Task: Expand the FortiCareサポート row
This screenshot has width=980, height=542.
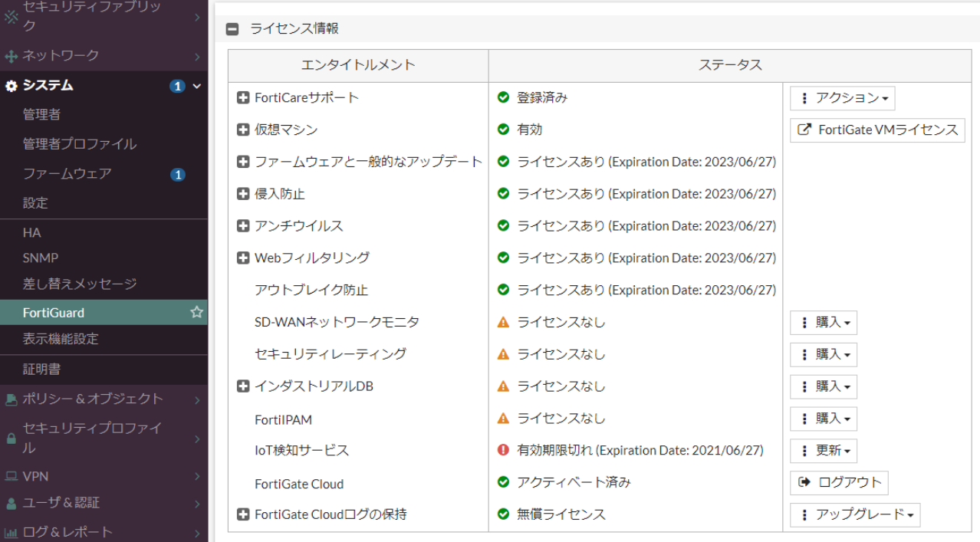Action: (x=243, y=97)
